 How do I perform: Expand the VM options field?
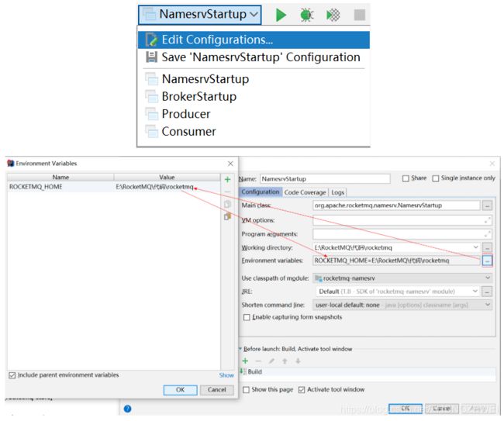(x=487, y=220)
